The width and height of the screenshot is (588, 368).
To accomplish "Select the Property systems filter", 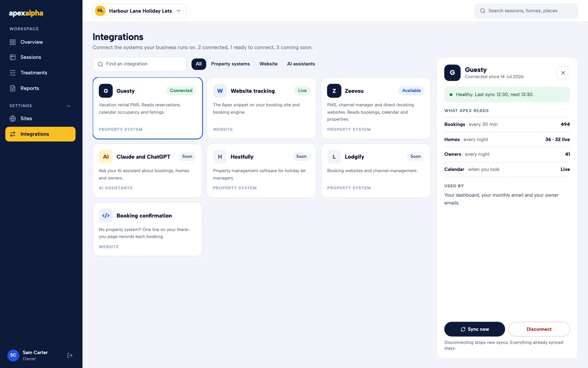I will point(230,64).
